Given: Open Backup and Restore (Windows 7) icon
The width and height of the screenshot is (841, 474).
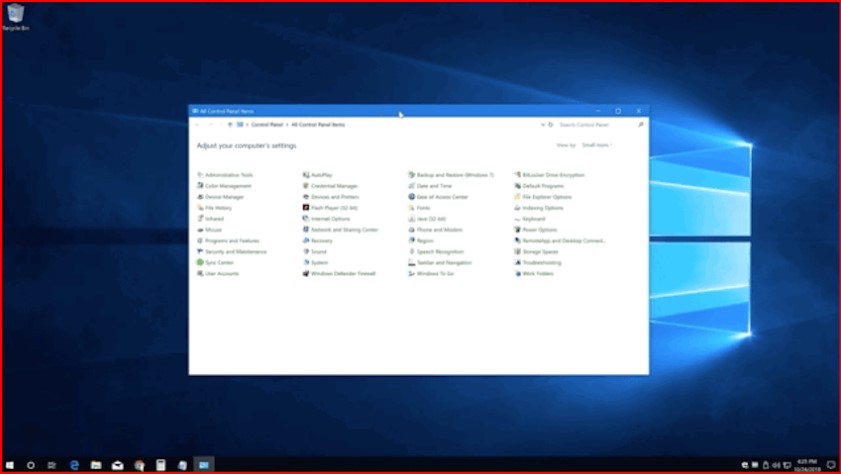Looking at the screenshot, I should (411, 175).
